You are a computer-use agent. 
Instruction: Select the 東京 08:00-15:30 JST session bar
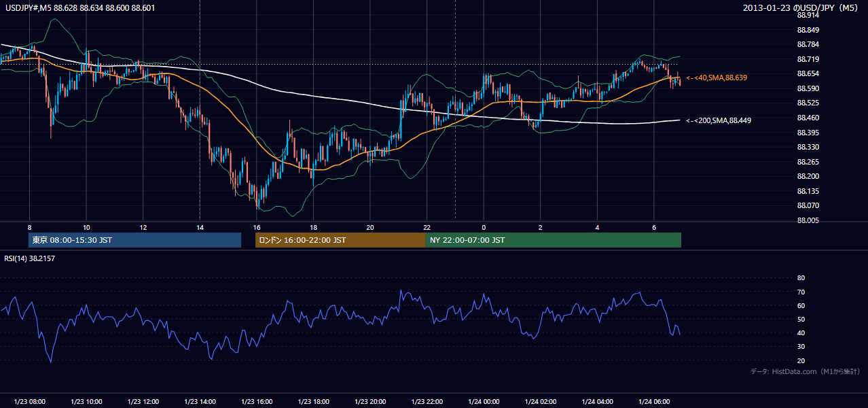pyautogui.click(x=135, y=240)
